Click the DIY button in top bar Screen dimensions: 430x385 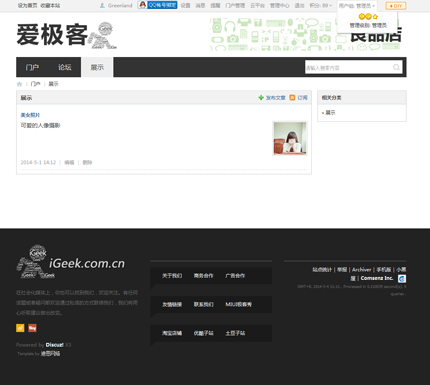point(396,6)
